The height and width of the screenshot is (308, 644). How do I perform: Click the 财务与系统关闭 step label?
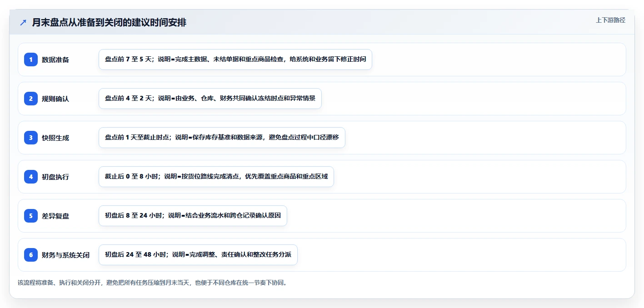(x=65, y=255)
